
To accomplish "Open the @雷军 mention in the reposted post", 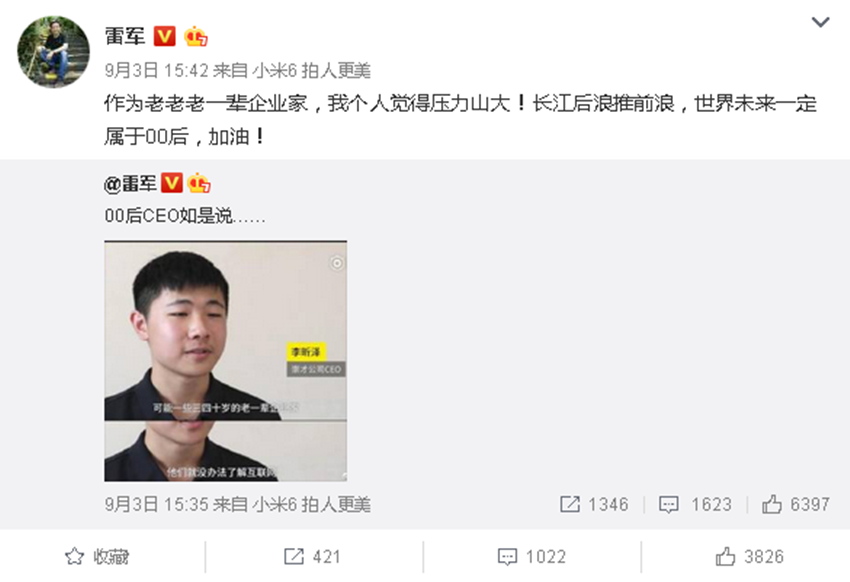I will 131,184.
